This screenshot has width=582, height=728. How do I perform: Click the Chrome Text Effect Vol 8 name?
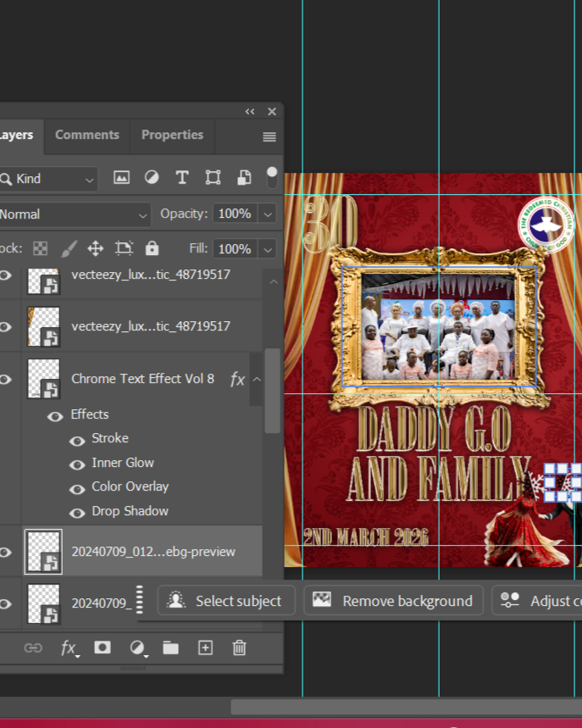click(x=143, y=379)
